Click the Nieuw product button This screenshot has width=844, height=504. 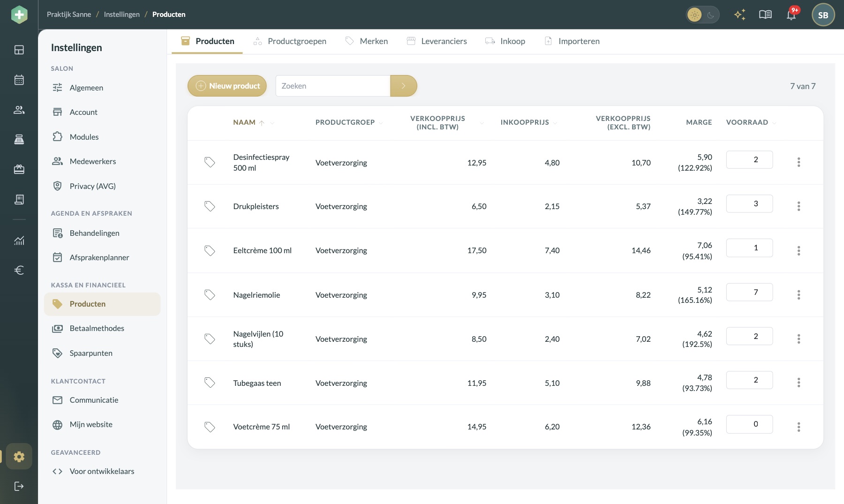pyautogui.click(x=227, y=86)
